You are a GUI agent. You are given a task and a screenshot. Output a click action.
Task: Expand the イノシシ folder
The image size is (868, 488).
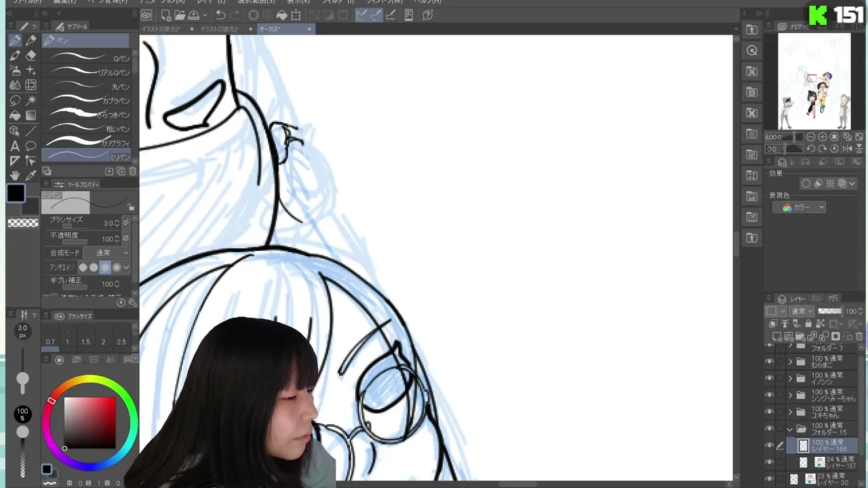click(x=790, y=378)
